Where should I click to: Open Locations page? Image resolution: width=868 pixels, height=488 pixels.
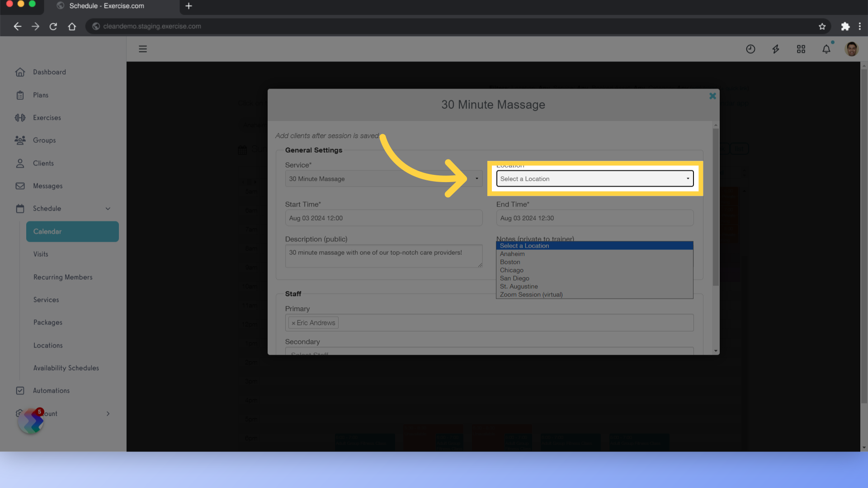pos(48,345)
